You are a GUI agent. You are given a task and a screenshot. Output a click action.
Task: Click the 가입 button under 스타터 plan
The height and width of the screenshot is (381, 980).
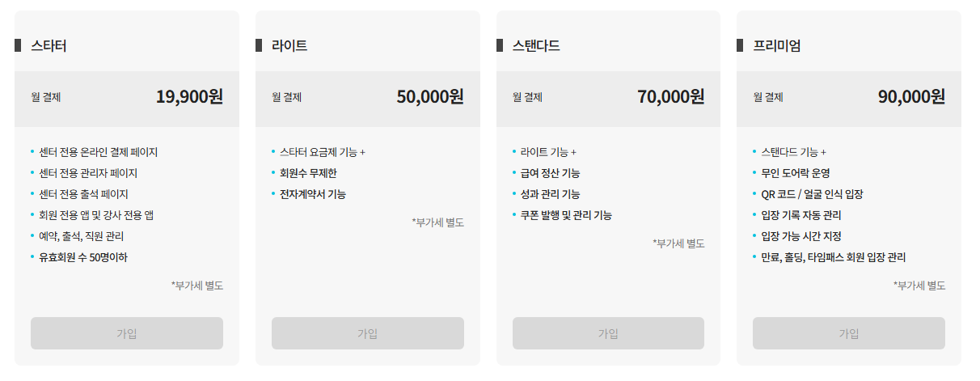[127, 333]
